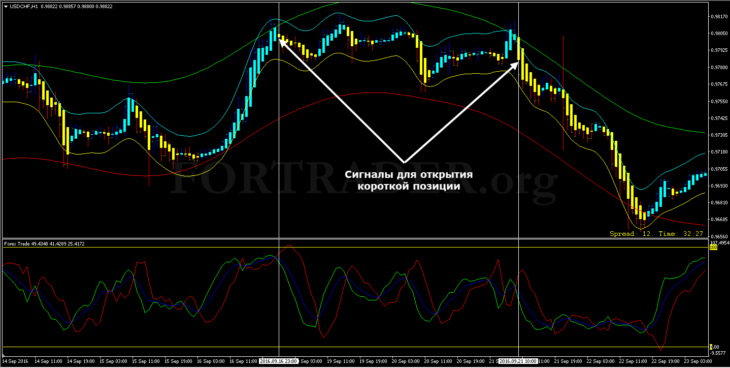Click price scale value 0.96560
The image size is (730, 368).
(718, 236)
